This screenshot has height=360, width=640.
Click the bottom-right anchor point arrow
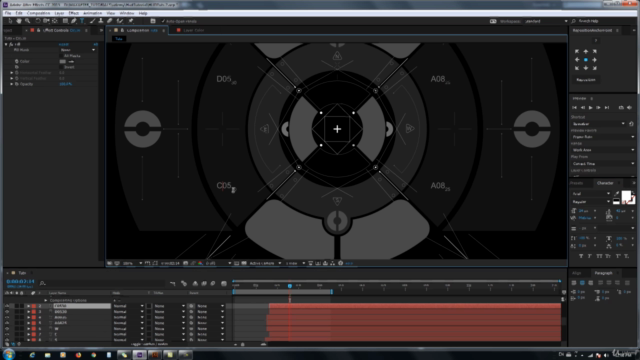tap(595, 68)
